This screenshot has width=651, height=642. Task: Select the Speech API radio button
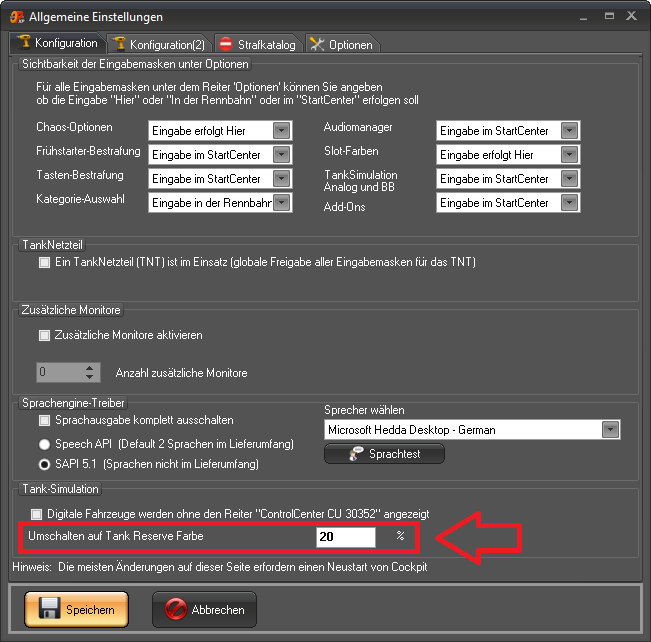pos(44,444)
